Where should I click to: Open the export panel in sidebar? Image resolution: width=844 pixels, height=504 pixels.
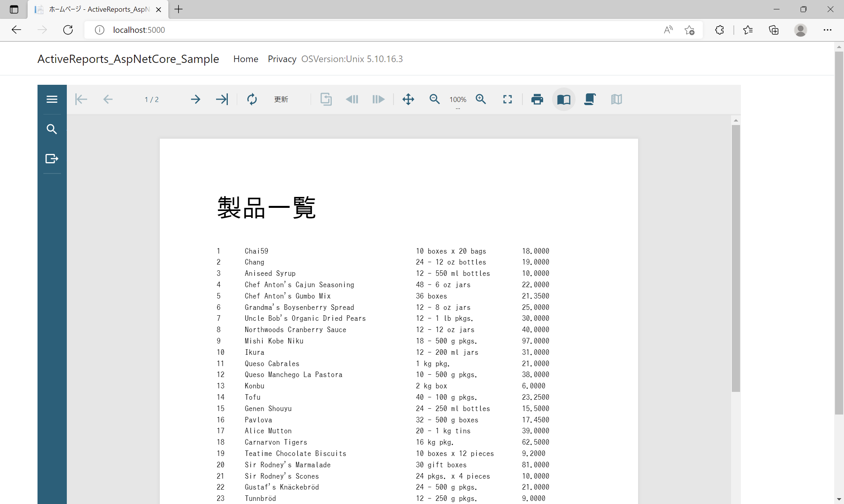(52, 159)
